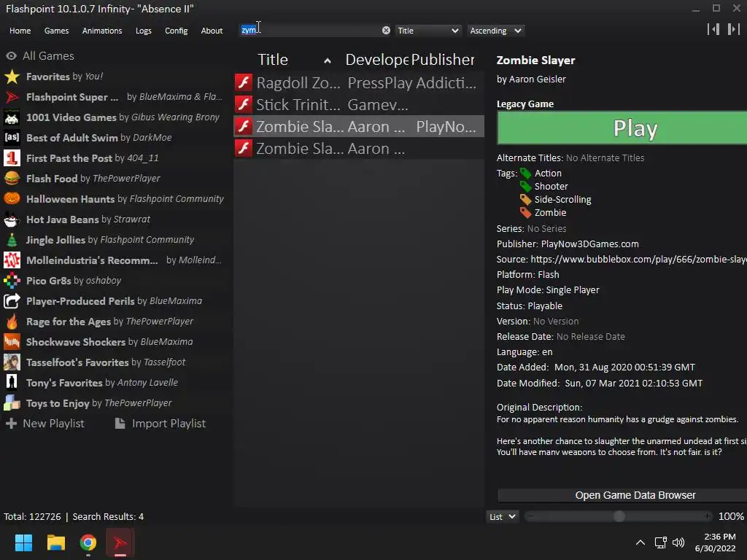
Task: Click the Pico Gr8s playlist icon
Action: coord(12,281)
